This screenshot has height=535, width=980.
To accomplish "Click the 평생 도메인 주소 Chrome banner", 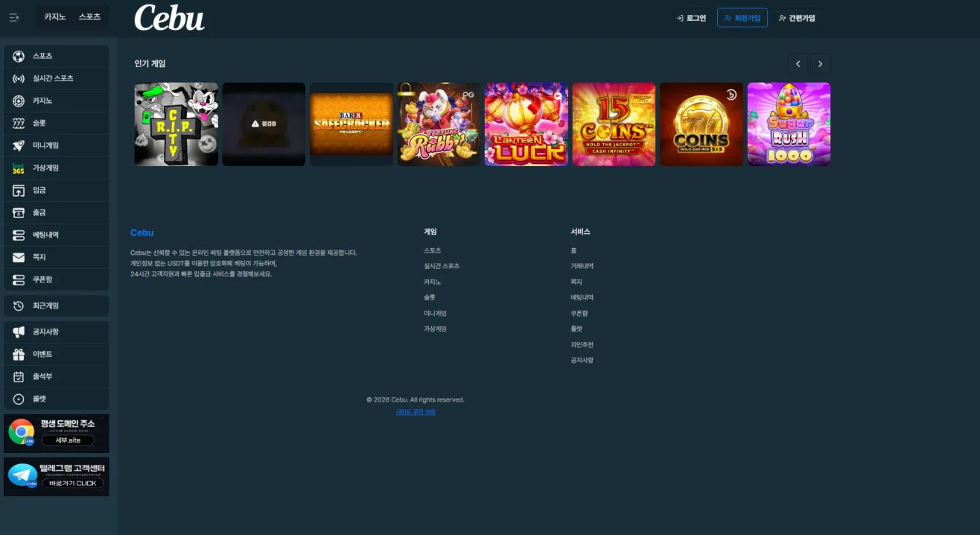I will (x=57, y=434).
